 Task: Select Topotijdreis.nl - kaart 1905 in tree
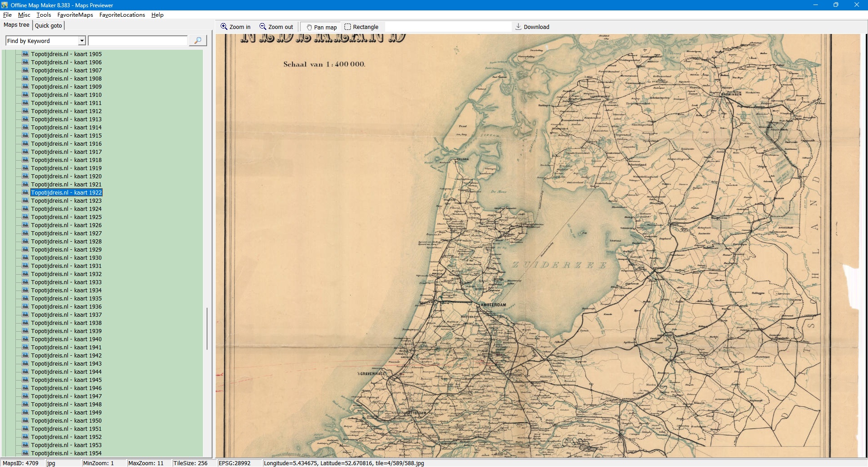(x=66, y=54)
